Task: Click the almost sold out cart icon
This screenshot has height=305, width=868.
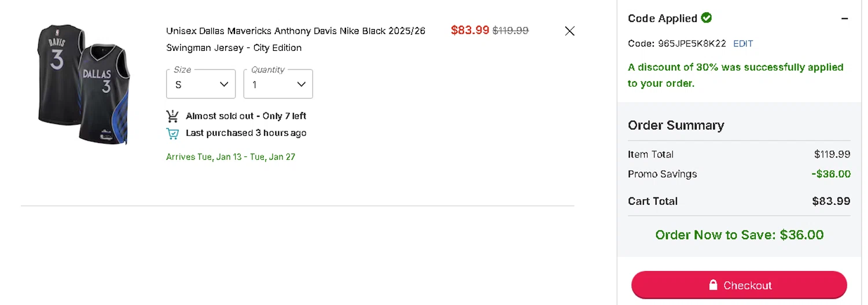Action: click(x=172, y=116)
